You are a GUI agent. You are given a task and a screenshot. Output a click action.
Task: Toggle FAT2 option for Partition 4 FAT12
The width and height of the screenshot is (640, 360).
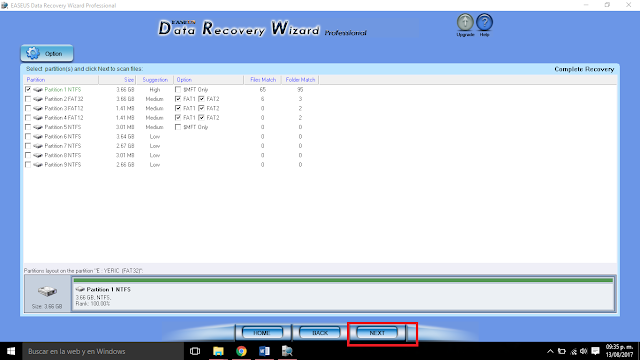click(x=201, y=118)
